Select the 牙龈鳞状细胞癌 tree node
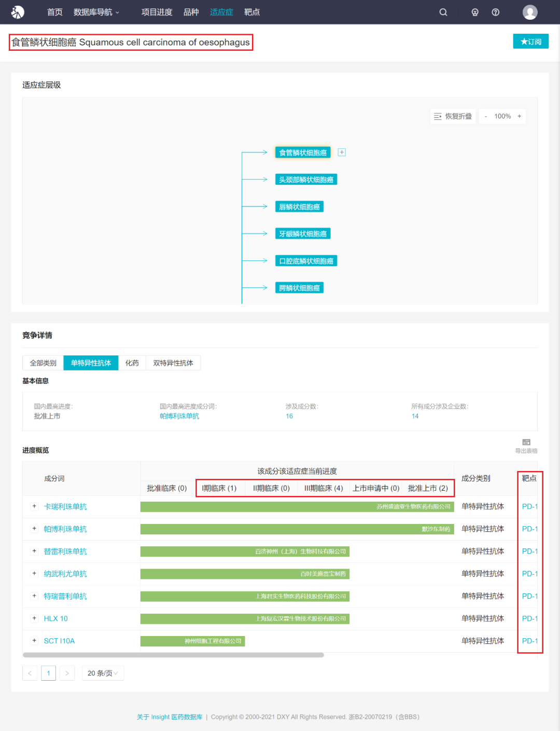Screen dimensions: 560x731 (303, 233)
